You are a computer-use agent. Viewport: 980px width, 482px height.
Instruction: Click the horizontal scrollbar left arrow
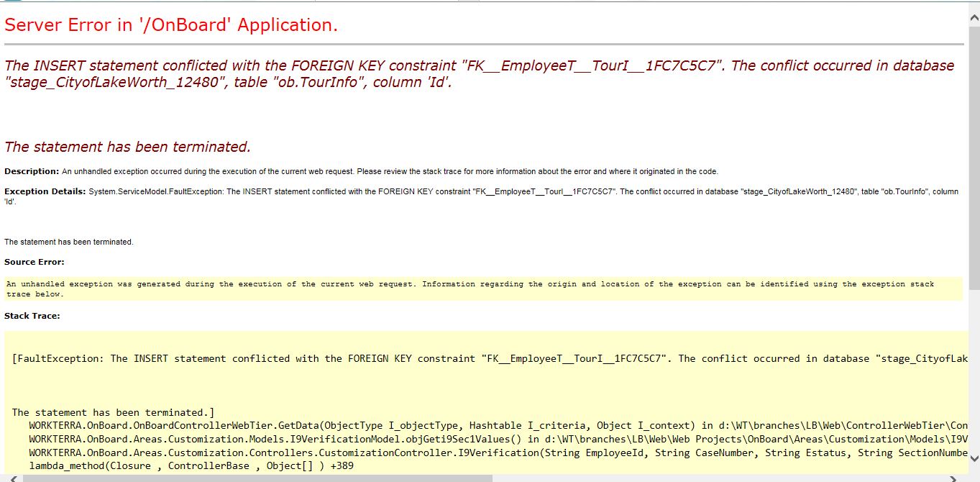click(6, 478)
